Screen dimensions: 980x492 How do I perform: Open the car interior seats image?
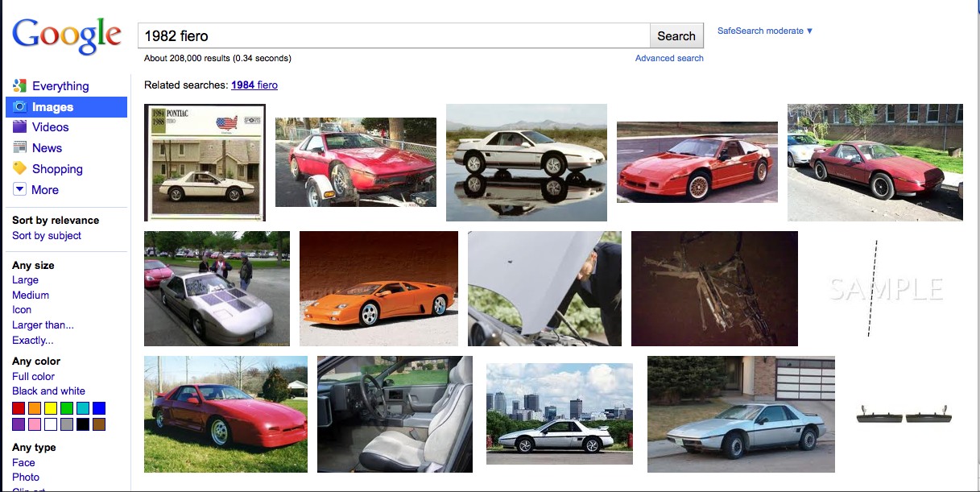click(x=395, y=414)
